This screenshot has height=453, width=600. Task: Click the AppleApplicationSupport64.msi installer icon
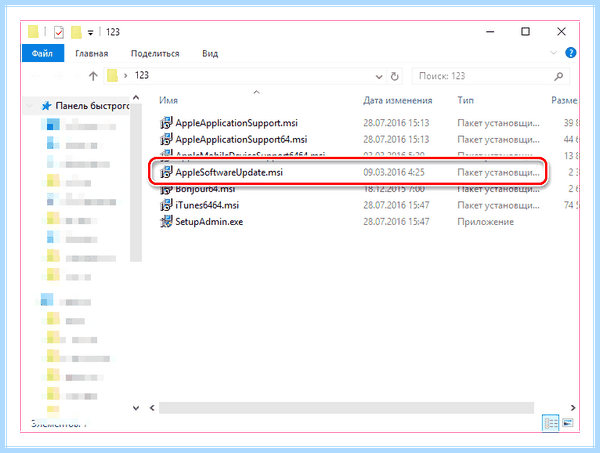click(166, 139)
